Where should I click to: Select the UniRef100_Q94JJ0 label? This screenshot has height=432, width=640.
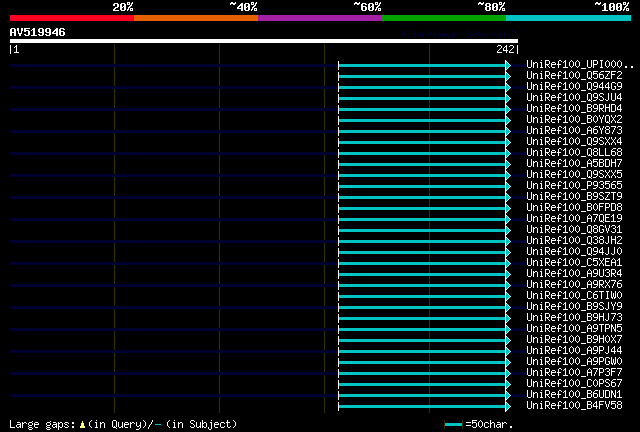pos(574,252)
